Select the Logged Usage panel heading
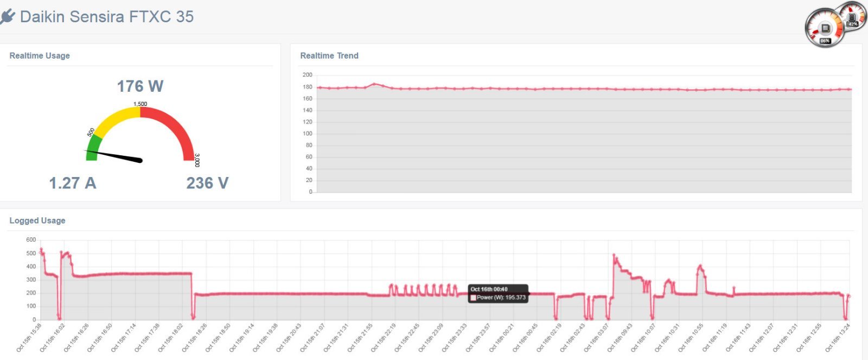868x360 pixels. pos(37,220)
